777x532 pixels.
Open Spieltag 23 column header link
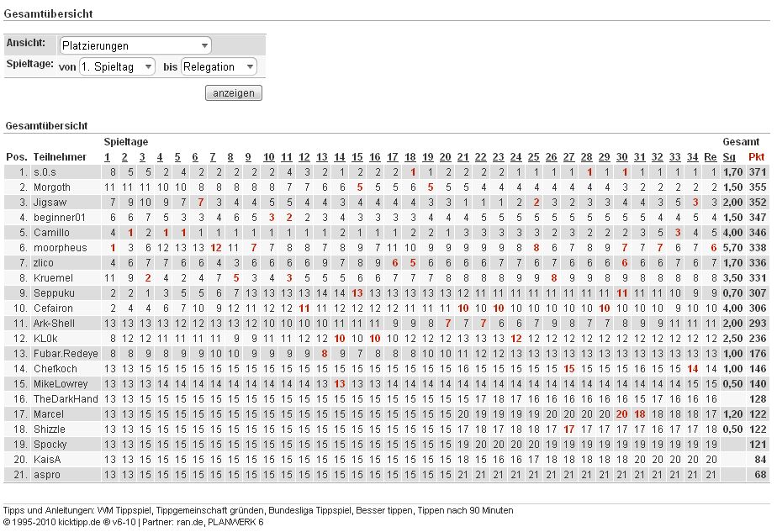click(x=499, y=157)
